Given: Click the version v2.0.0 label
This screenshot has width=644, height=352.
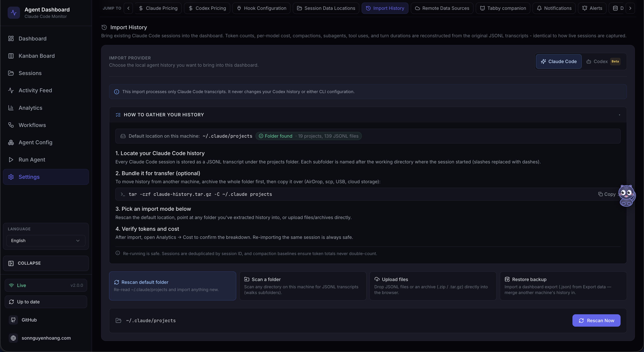Looking at the screenshot, I should [x=77, y=285].
